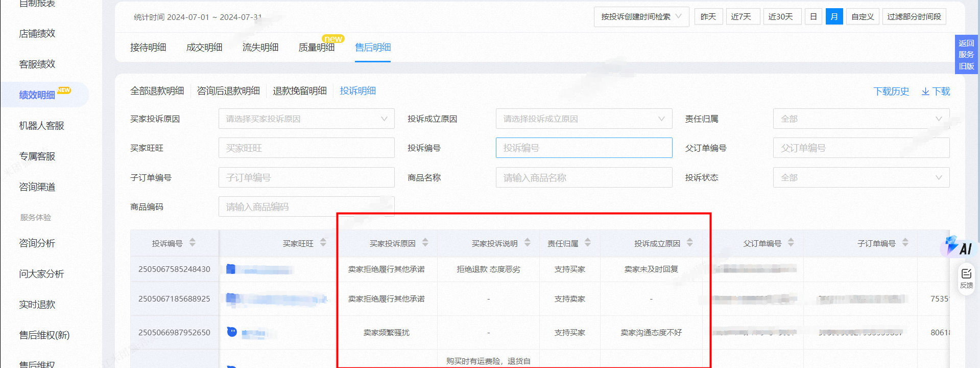980x368 pixels.
Task: Open 按投诉创建时间检索 dropdown
Action: pos(641,17)
